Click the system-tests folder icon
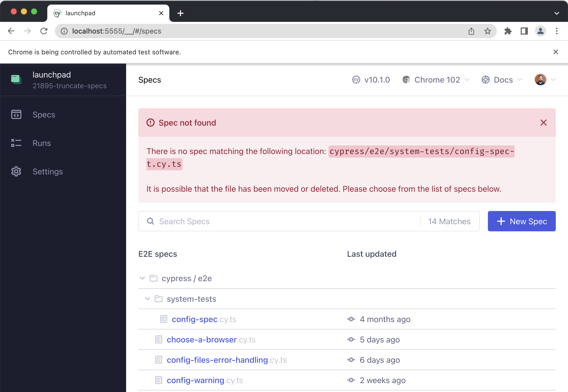The width and height of the screenshot is (568, 392). click(158, 299)
